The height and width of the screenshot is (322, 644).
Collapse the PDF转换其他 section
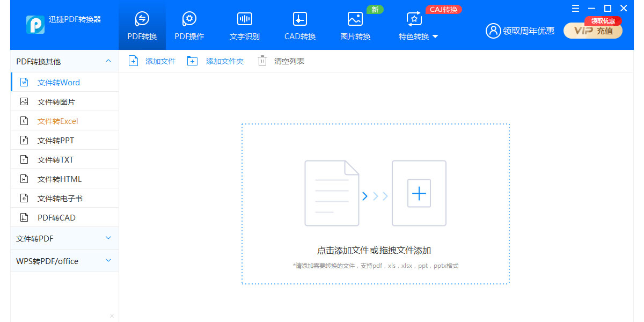pyautogui.click(x=107, y=61)
